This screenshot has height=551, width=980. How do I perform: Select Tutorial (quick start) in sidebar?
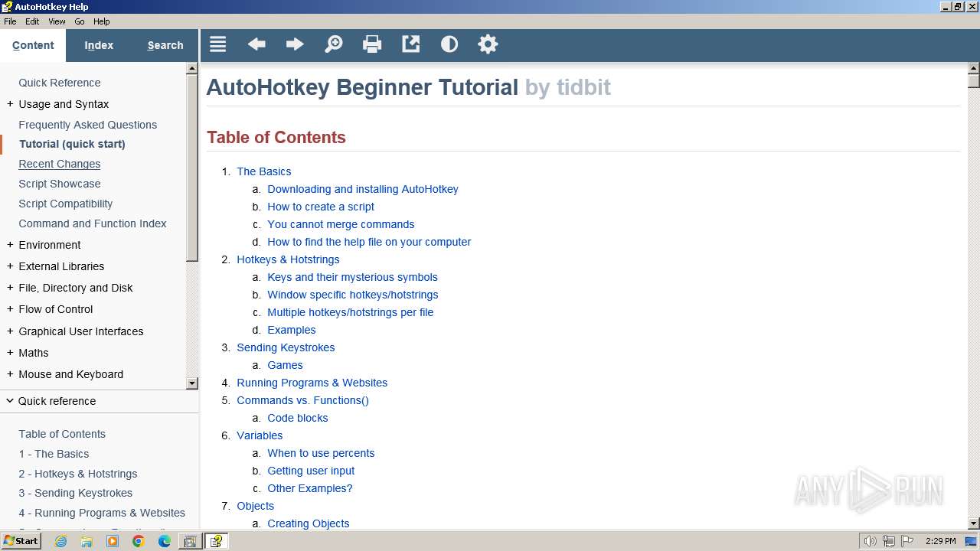[72, 144]
